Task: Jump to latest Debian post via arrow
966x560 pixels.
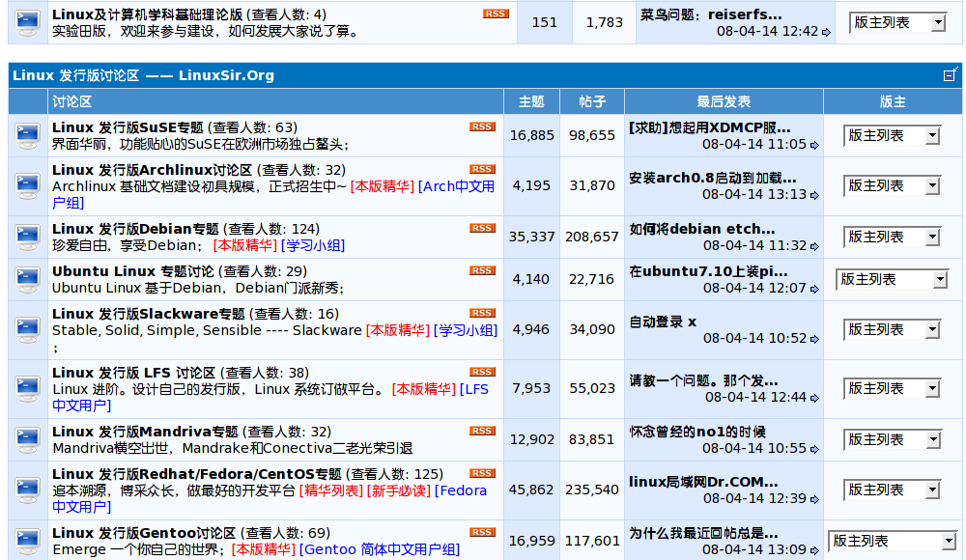Action: [814, 246]
